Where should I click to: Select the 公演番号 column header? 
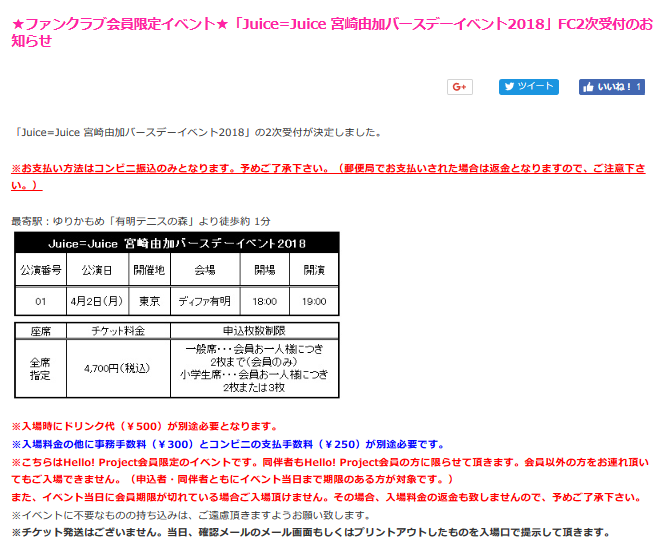click(41, 271)
